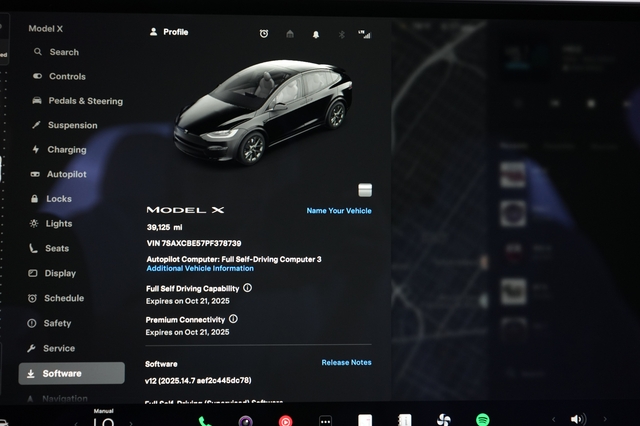This screenshot has height=426, width=640.
Task: Tap the HomeLink garage icon
Action: (x=290, y=34)
